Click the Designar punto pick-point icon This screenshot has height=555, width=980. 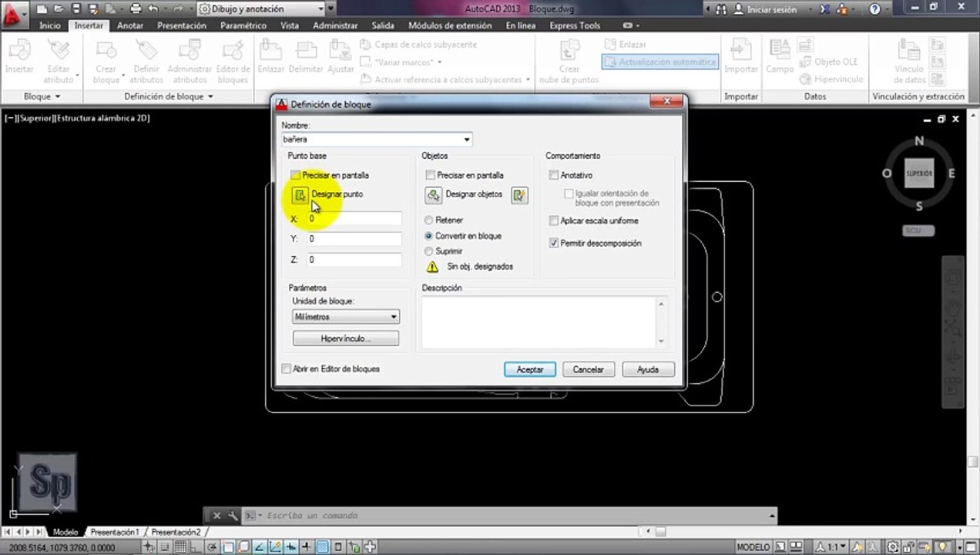pos(300,195)
